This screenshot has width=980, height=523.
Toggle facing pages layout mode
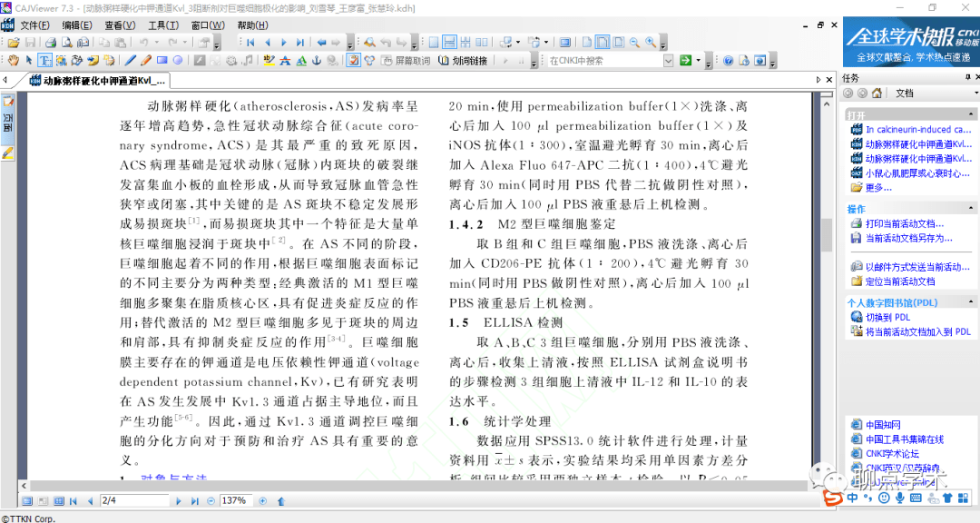pos(481,43)
